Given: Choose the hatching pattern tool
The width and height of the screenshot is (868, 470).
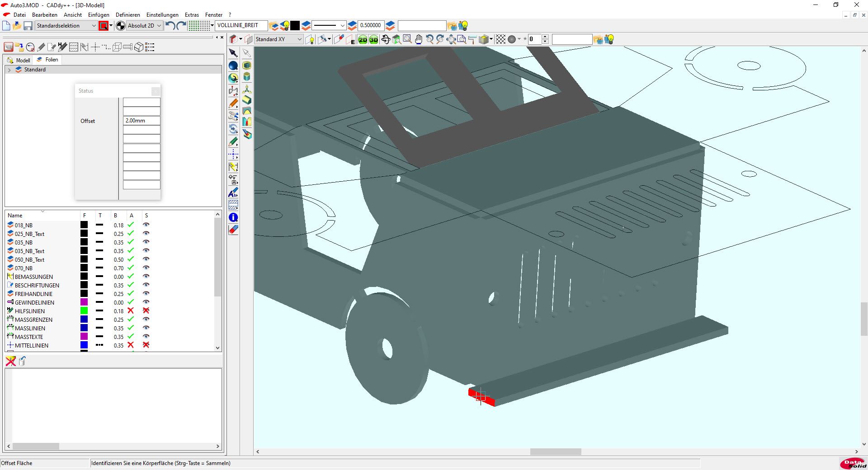Looking at the screenshot, I should (233, 205).
